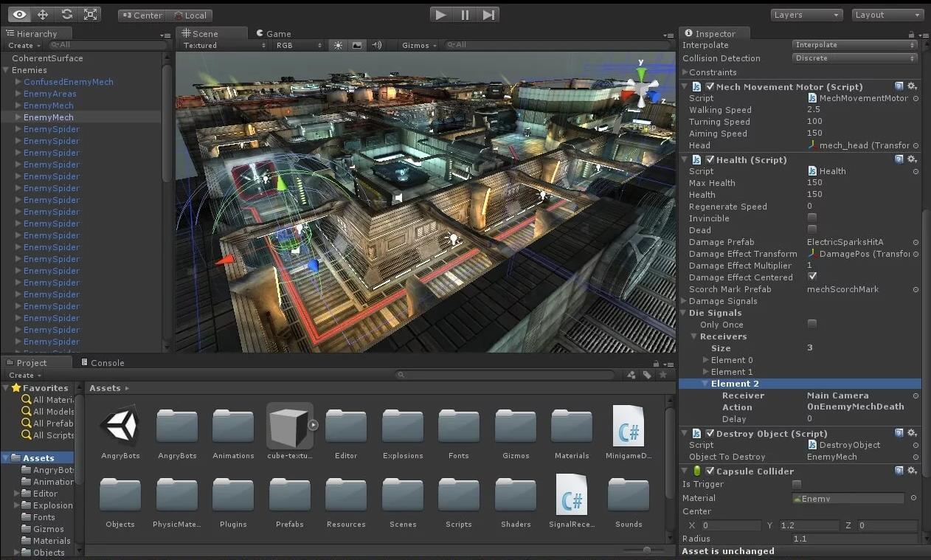This screenshot has height=560, width=931.
Task: Collapse Enemies hierarchy group
Action: pos(6,70)
